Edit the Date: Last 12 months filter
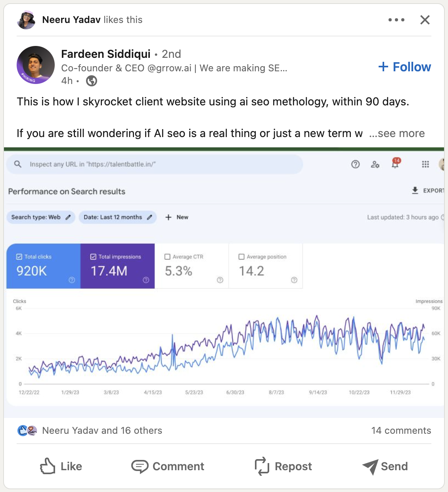Image resolution: width=448 pixels, height=492 pixels. (118, 217)
